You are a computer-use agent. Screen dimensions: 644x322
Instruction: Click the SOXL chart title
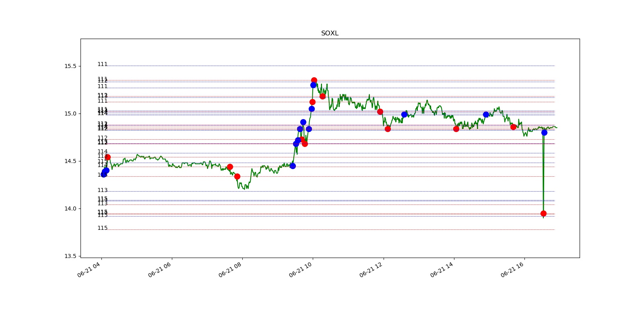pos(330,33)
